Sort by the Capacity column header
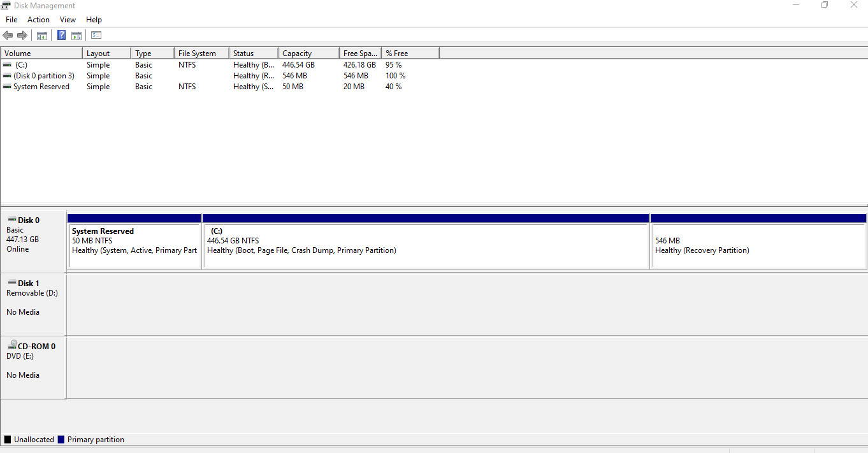 tap(308, 54)
